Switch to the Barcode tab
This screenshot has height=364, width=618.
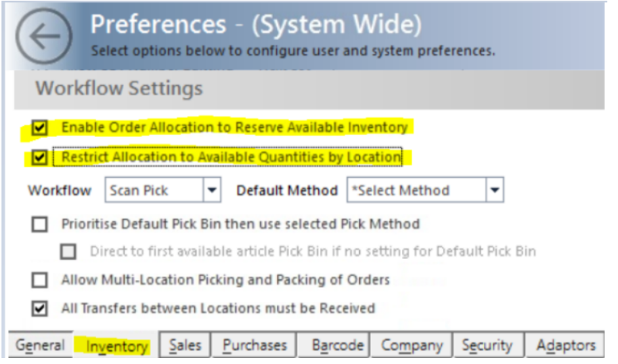(x=338, y=345)
